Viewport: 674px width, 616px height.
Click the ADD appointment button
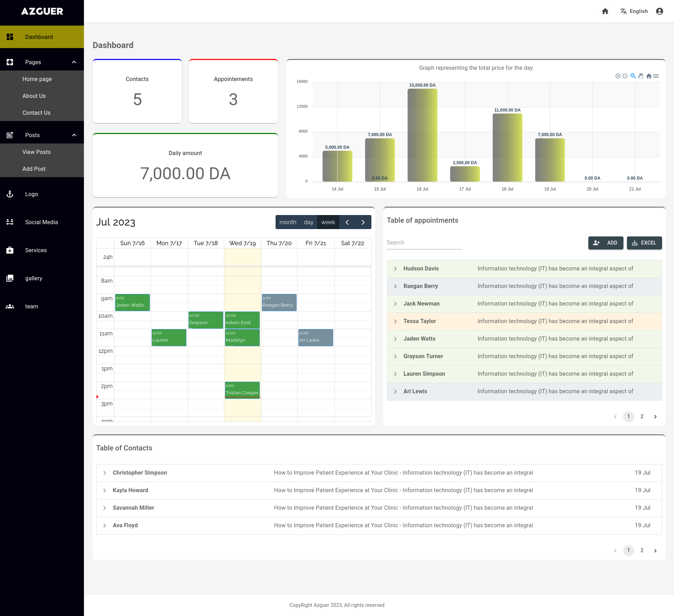pyautogui.click(x=606, y=243)
